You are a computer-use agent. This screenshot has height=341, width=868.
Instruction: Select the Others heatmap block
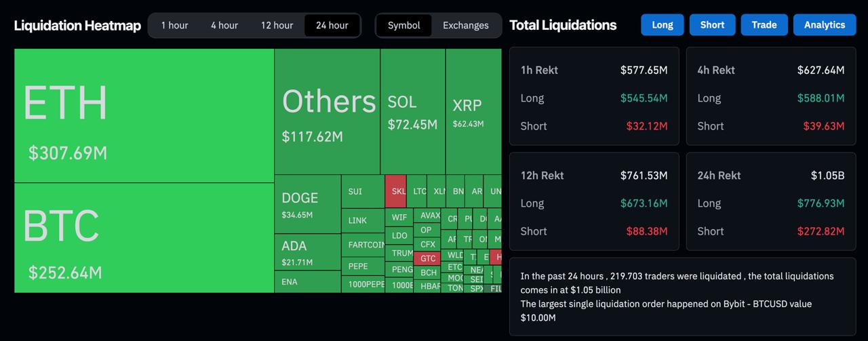327,112
